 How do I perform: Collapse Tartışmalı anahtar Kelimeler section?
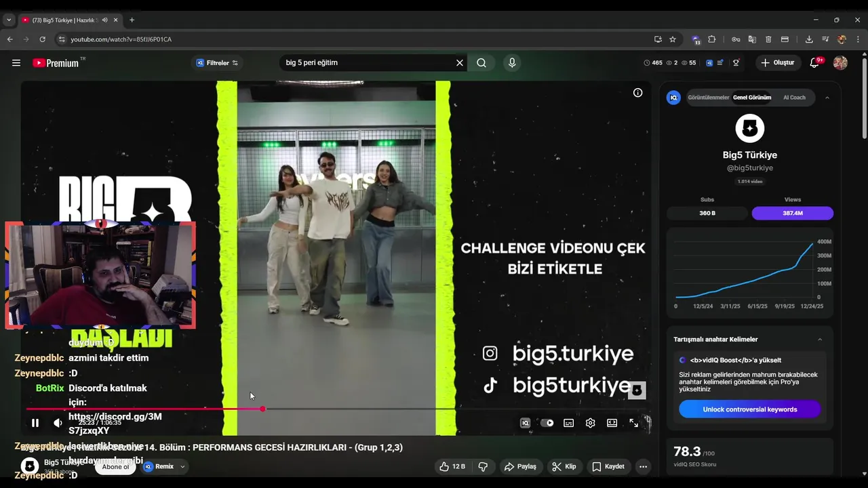tap(820, 340)
